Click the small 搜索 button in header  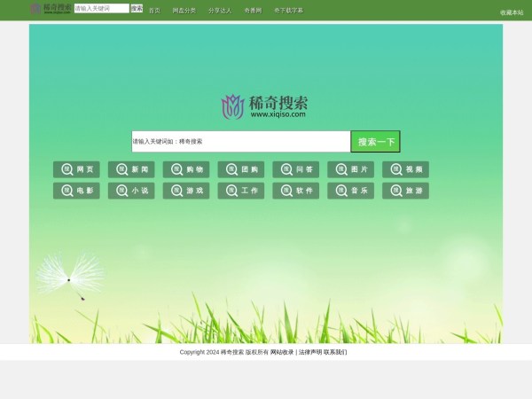tap(137, 8)
